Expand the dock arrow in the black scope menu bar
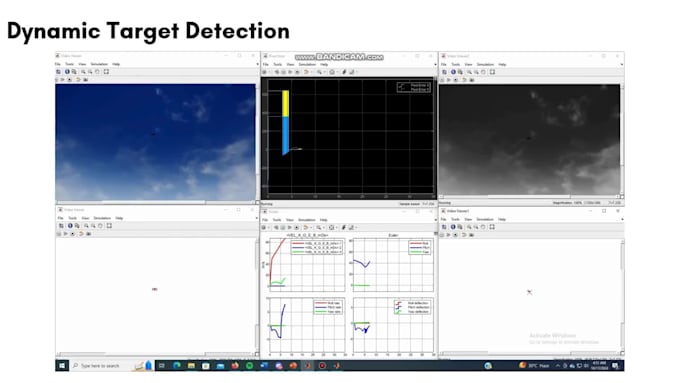The height and width of the screenshot is (383, 680). pos(435,65)
